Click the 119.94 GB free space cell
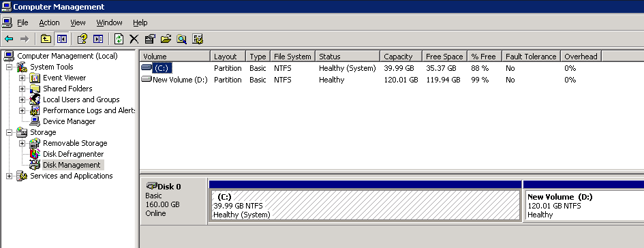 coord(443,80)
